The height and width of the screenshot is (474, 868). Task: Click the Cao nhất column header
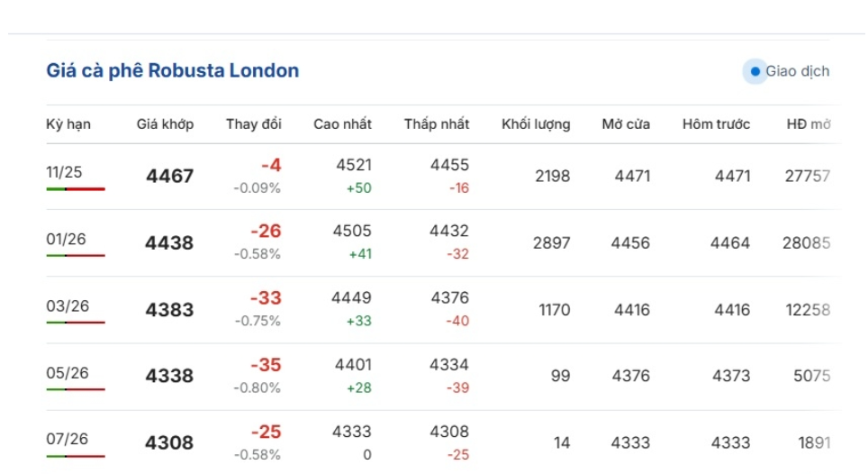[x=342, y=124]
